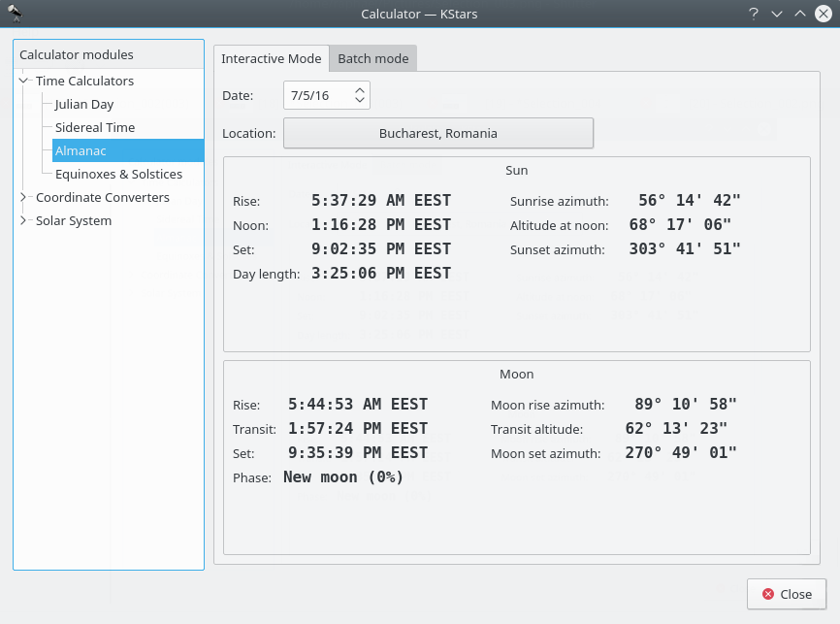Minimize the Calculator window
Screen dimensions: 840x624
click(x=776, y=14)
